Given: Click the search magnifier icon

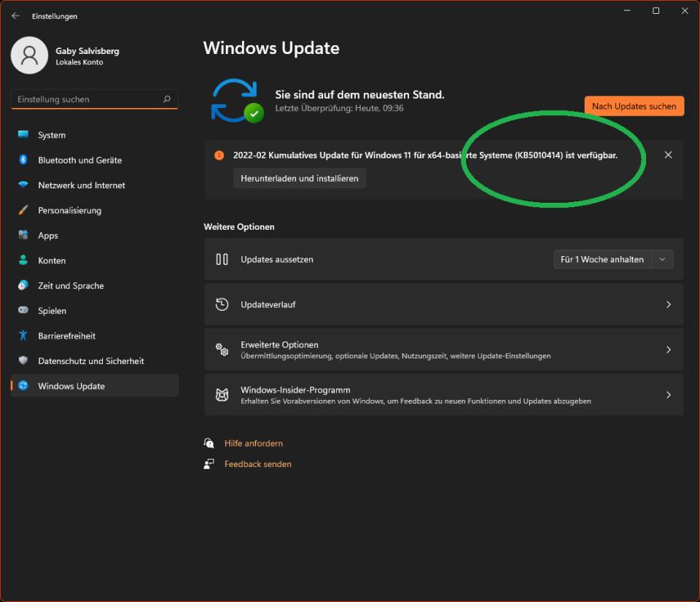Looking at the screenshot, I should click(x=167, y=99).
